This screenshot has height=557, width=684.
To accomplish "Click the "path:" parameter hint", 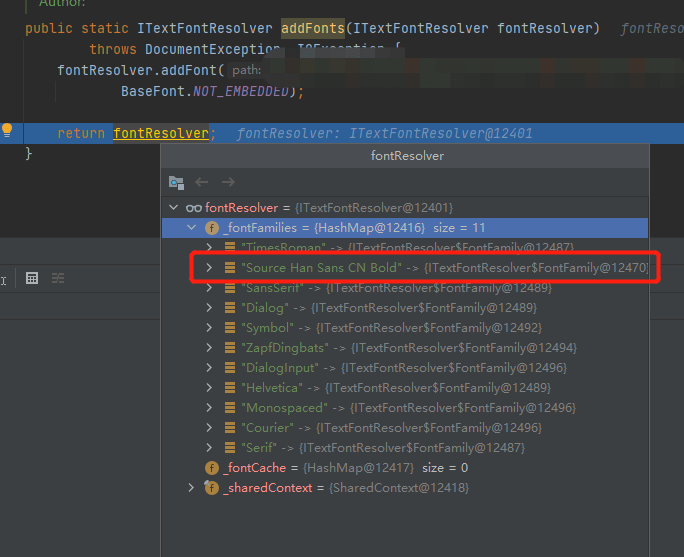I will click(246, 70).
